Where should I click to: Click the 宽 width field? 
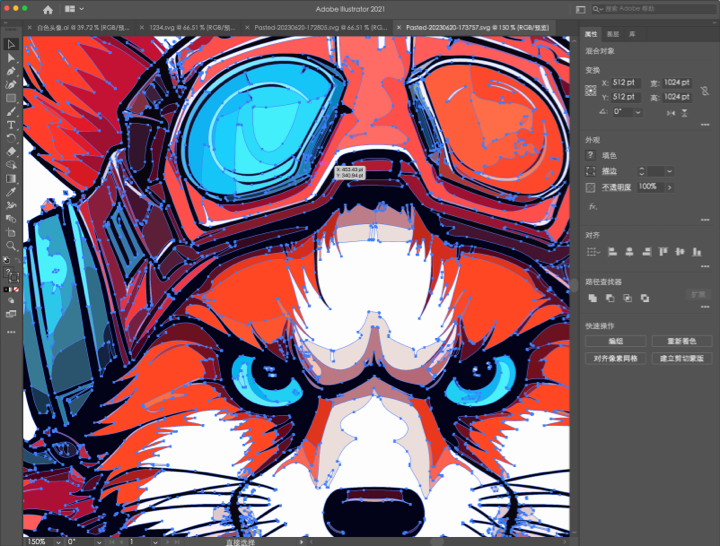click(x=677, y=83)
